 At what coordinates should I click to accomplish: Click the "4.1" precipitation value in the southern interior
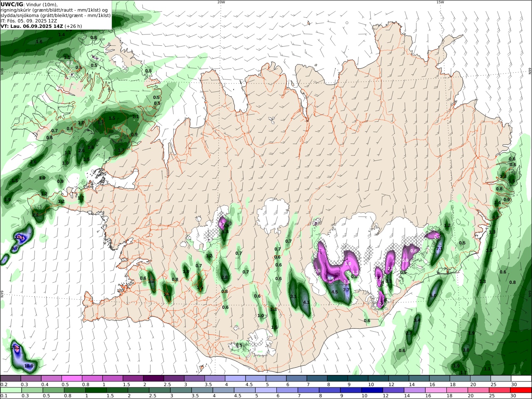point(307,302)
